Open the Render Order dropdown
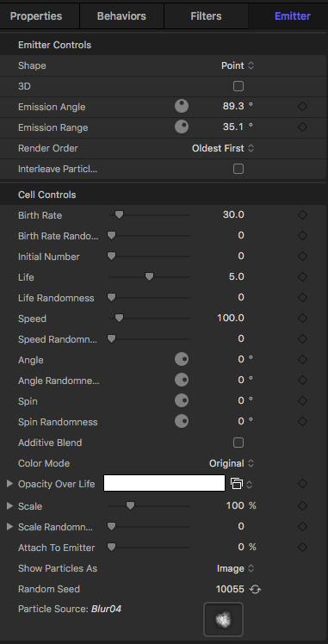Screen dimensions: 328x644 [223, 148]
